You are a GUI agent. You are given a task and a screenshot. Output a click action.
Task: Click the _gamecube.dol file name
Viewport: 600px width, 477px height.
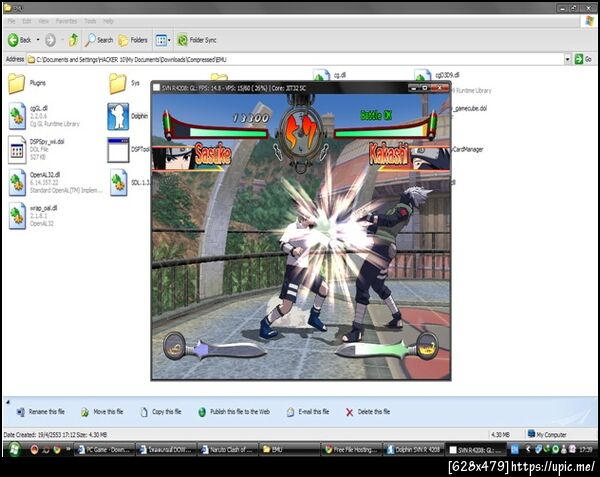coord(470,109)
